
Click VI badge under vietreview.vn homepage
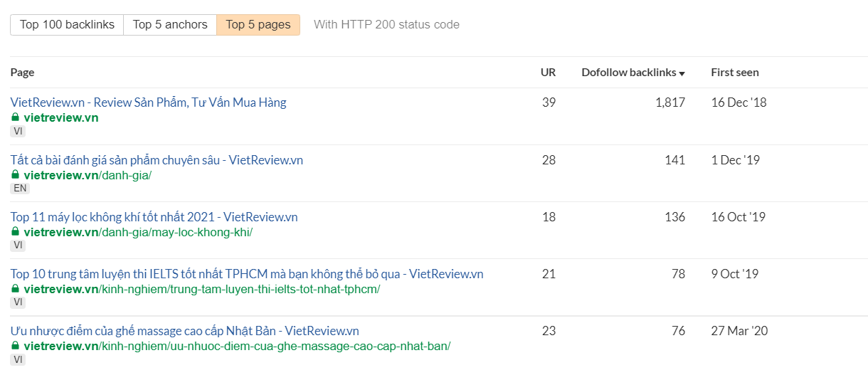[18, 132]
